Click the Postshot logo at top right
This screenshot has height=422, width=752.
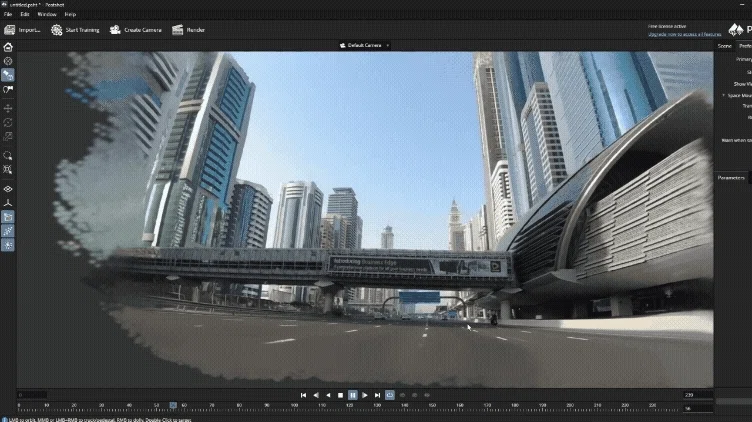coord(739,30)
